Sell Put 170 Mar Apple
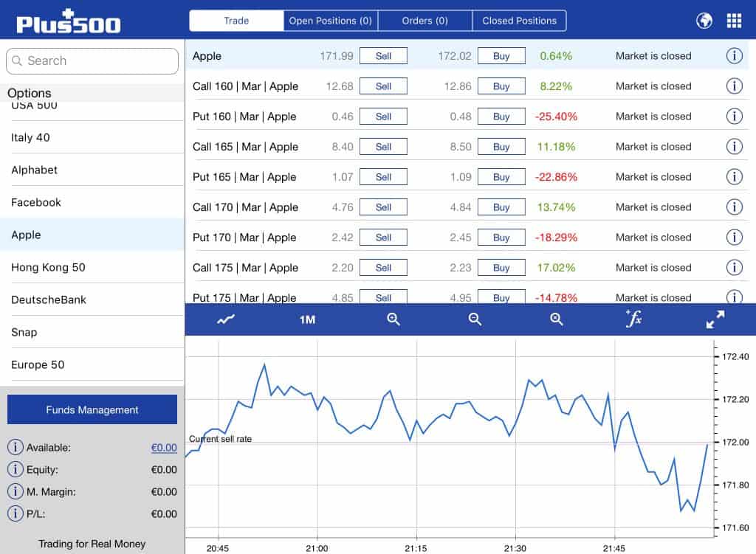756x554 pixels. pos(383,238)
